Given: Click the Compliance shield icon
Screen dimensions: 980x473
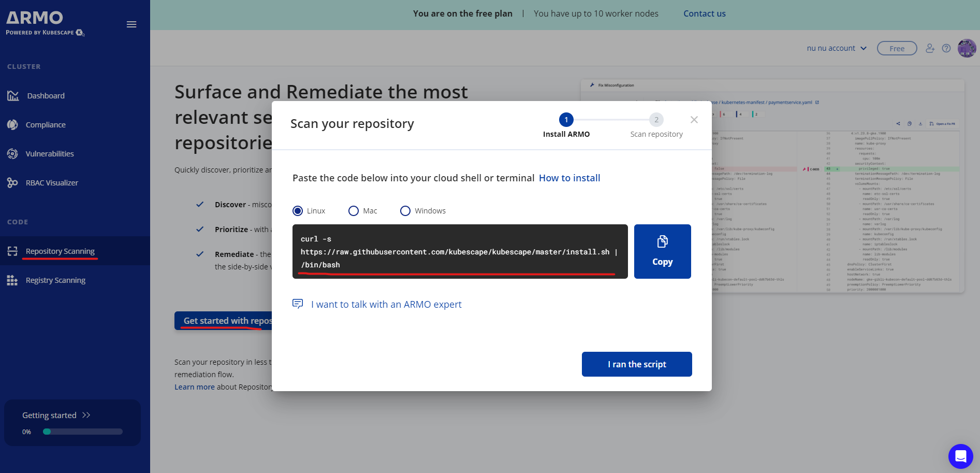Looking at the screenshot, I should pos(12,125).
